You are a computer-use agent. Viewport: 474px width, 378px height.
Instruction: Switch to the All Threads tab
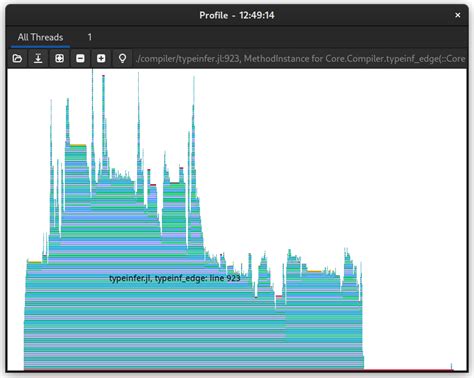[x=40, y=37]
